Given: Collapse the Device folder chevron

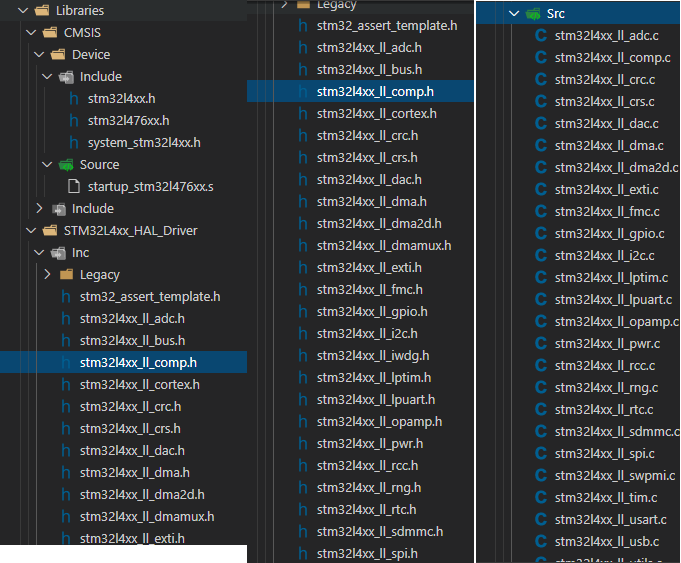Looking at the screenshot, I should tap(39, 55).
